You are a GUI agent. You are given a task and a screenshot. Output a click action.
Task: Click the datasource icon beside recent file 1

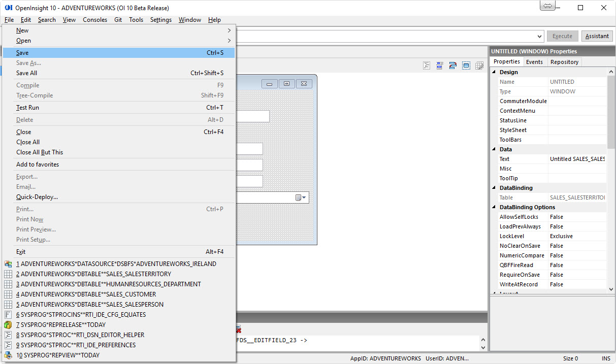coord(8,264)
